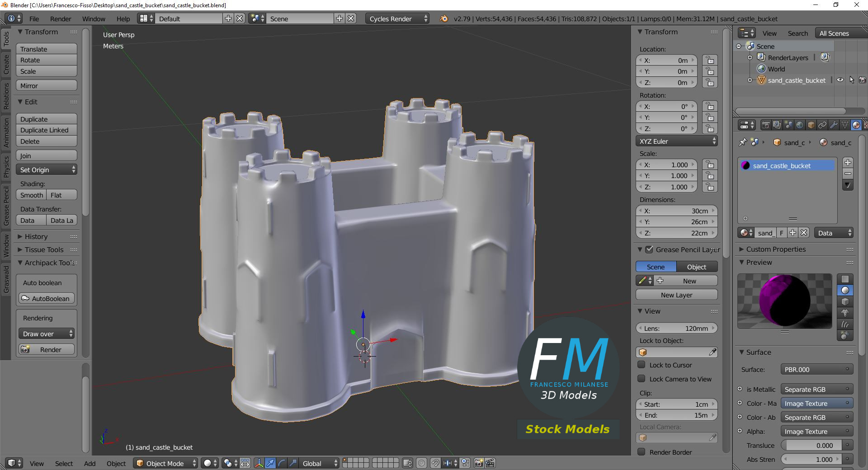Viewport: 868px width, 470px height.
Task: Toggle the 3D manipulator widget icon
Action: (259, 463)
